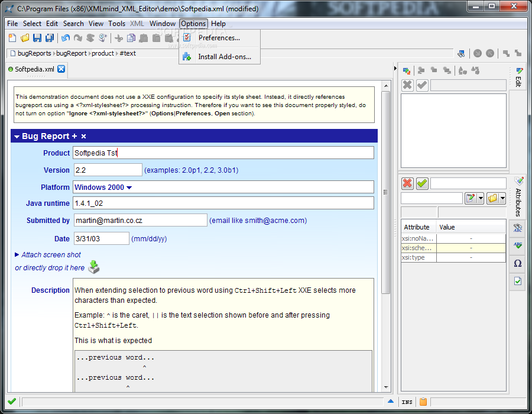Open the File menu
The width and height of the screenshot is (532, 414).
pyautogui.click(x=12, y=24)
